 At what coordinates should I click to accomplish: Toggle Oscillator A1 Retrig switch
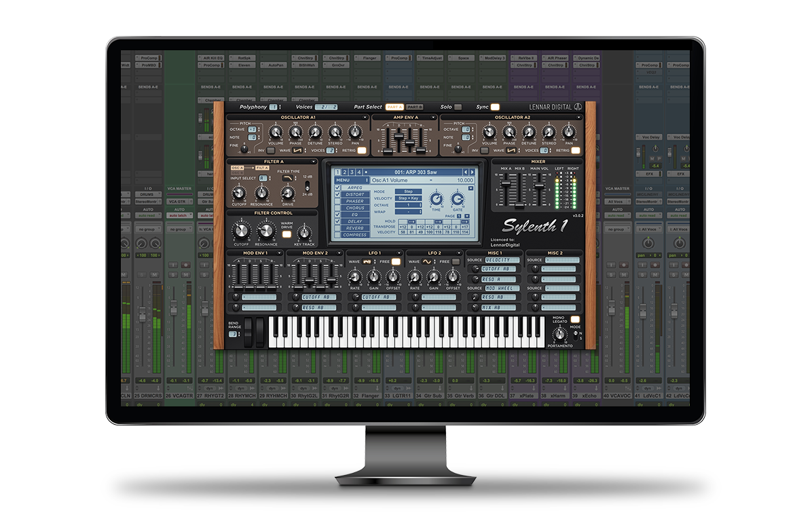(x=362, y=151)
